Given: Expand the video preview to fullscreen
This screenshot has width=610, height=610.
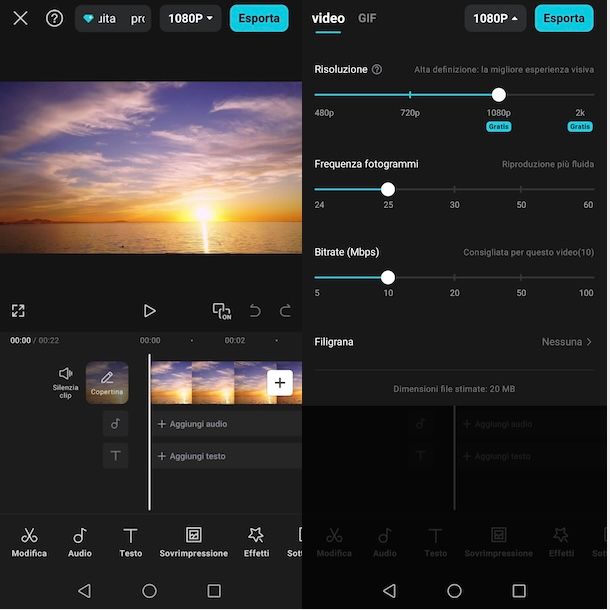Looking at the screenshot, I should (x=18, y=311).
